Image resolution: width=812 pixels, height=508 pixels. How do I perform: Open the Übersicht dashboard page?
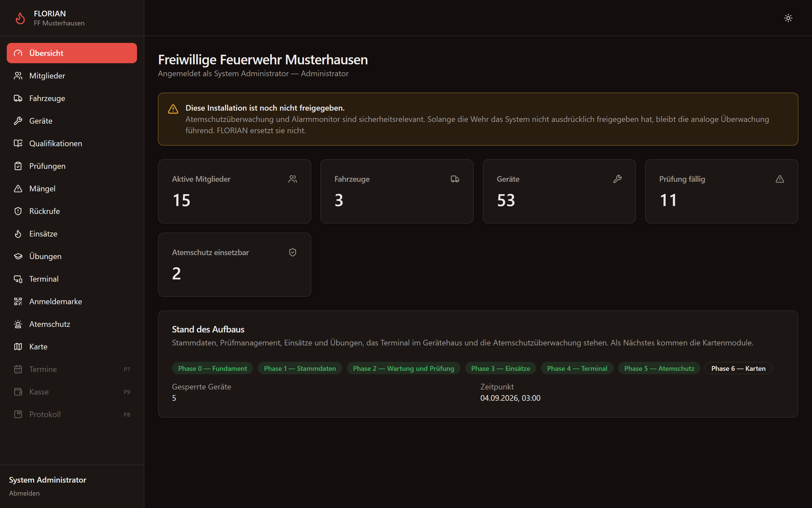[72, 53]
